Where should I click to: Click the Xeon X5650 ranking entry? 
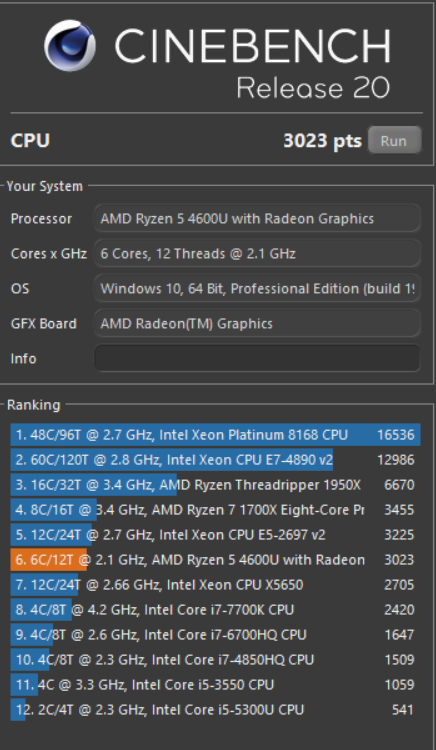216,585
